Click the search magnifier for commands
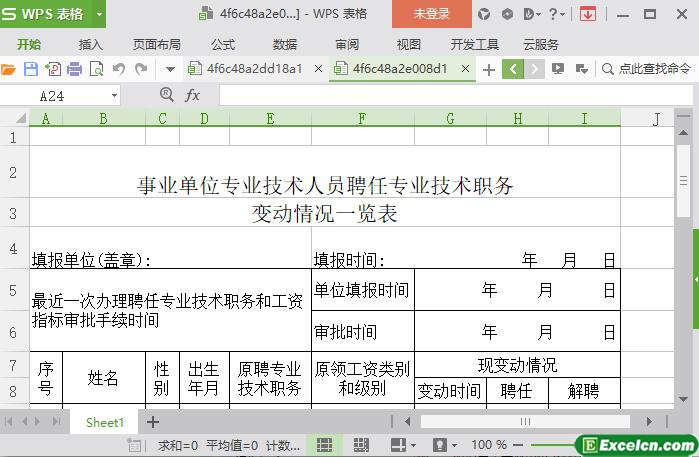Image resolution: width=699 pixels, height=457 pixels. coord(607,69)
